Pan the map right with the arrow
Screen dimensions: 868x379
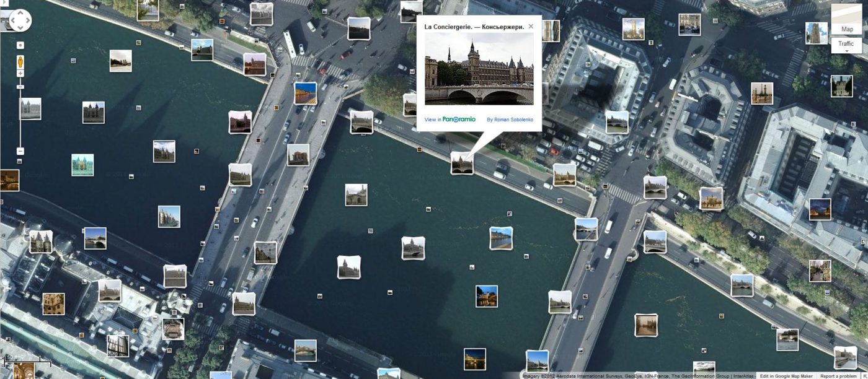pyautogui.click(x=27, y=20)
